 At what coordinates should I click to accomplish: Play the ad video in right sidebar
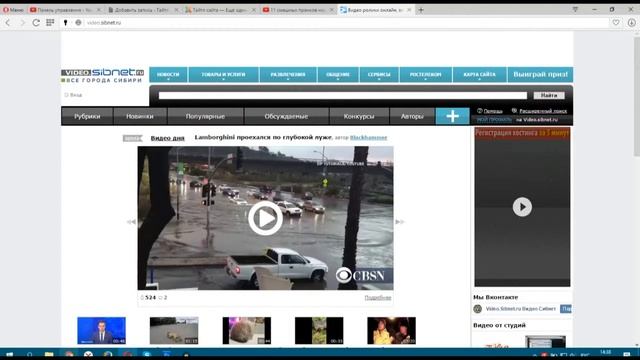coord(522,207)
